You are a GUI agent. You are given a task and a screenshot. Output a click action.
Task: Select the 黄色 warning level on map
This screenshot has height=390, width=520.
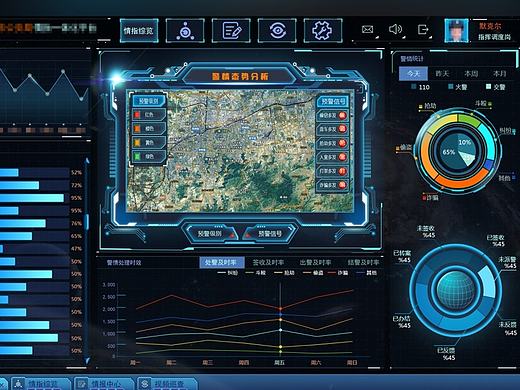(149, 143)
